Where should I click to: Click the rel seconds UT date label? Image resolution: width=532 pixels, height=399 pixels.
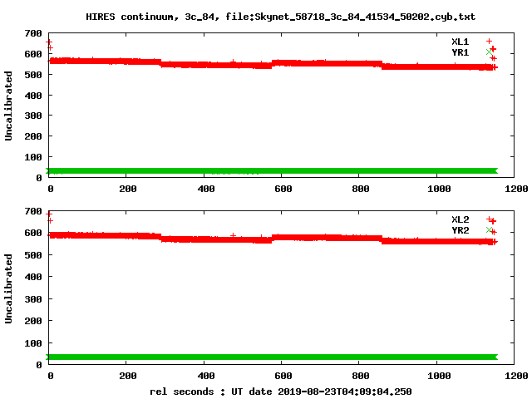pyautogui.click(x=281, y=392)
